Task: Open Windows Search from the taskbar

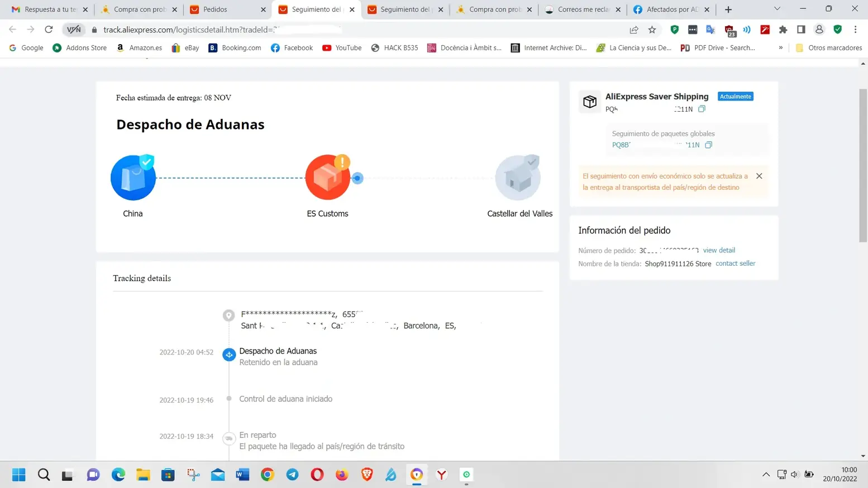Action: (x=44, y=475)
